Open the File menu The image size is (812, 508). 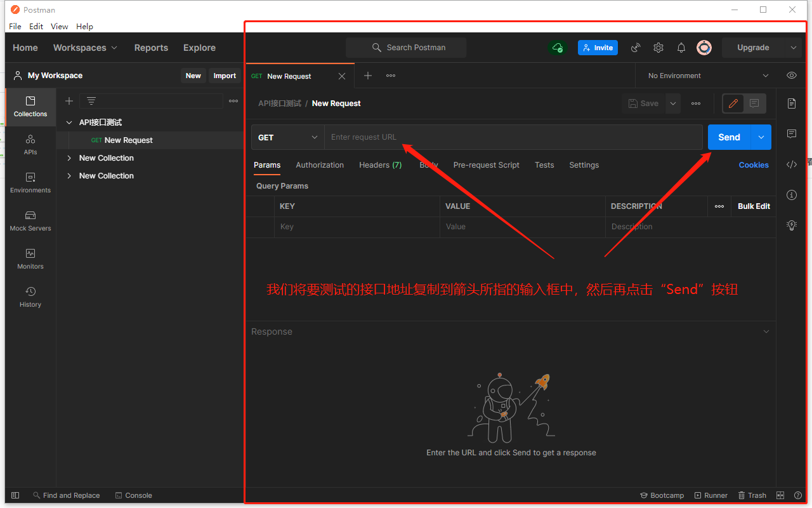pyautogui.click(x=15, y=26)
